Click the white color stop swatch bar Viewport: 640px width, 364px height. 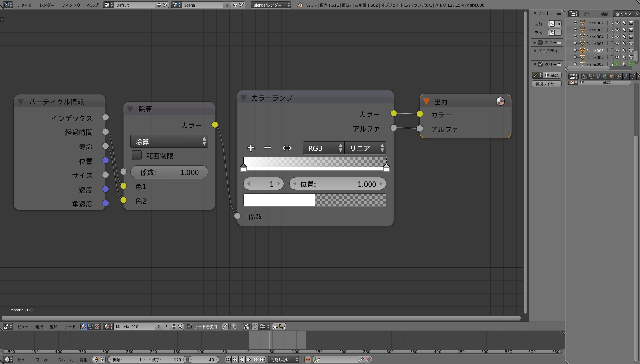coord(315,200)
